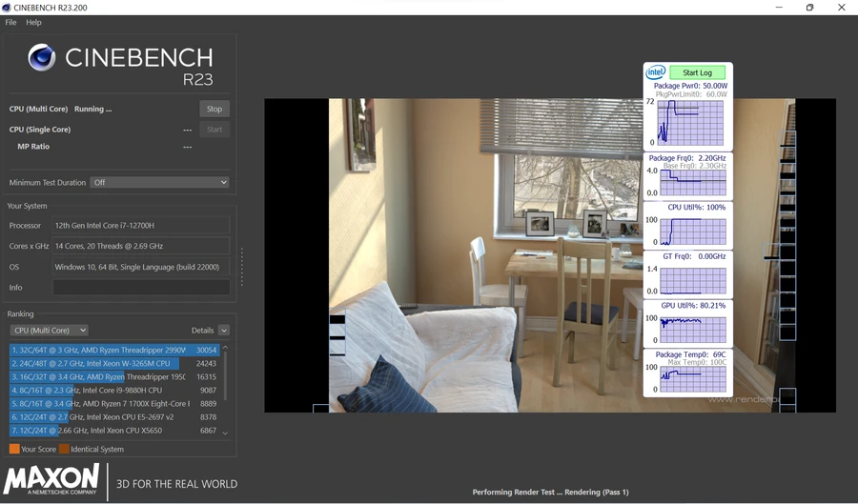The width and height of the screenshot is (858, 504).
Task: Click the GPU Util% graph
Action: click(693, 330)
